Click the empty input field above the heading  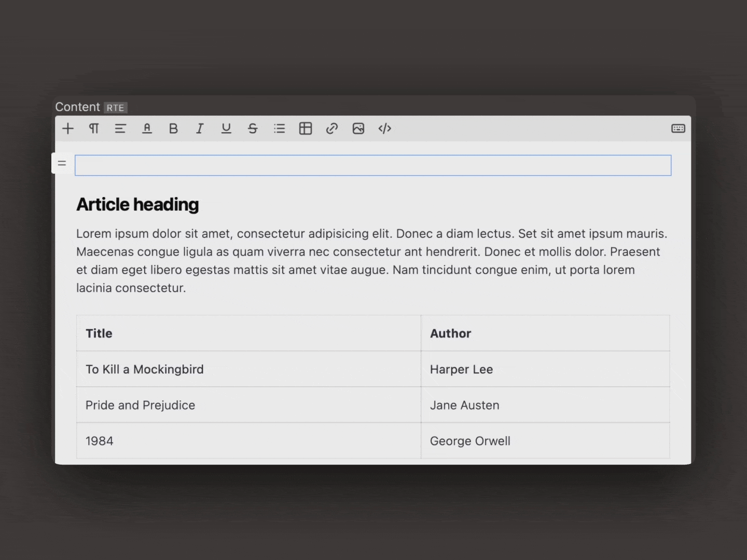pyautogui.click(x=373, y=165)
